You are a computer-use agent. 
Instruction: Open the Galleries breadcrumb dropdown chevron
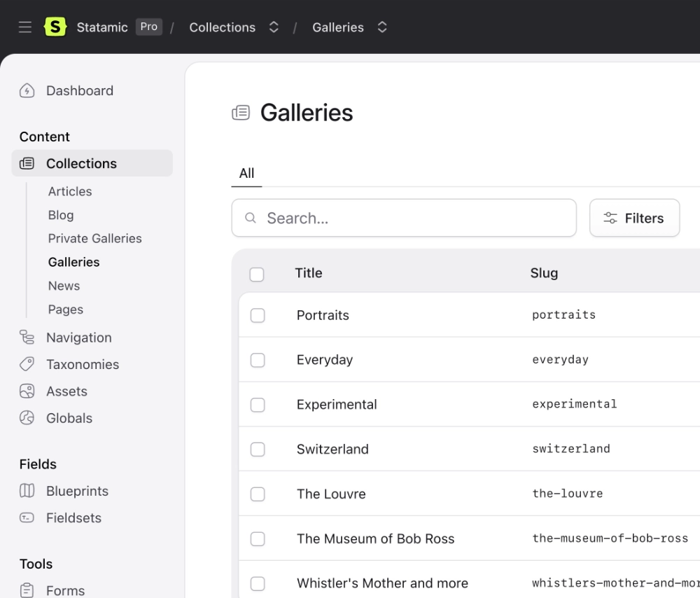382,27
